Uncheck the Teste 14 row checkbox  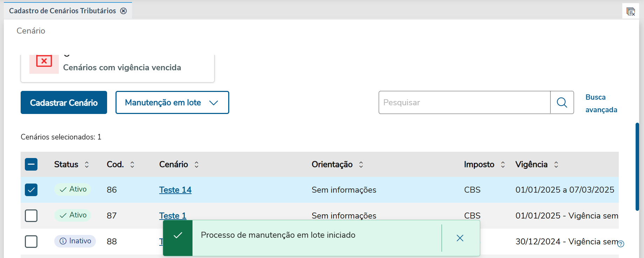[x=31, y=190]
